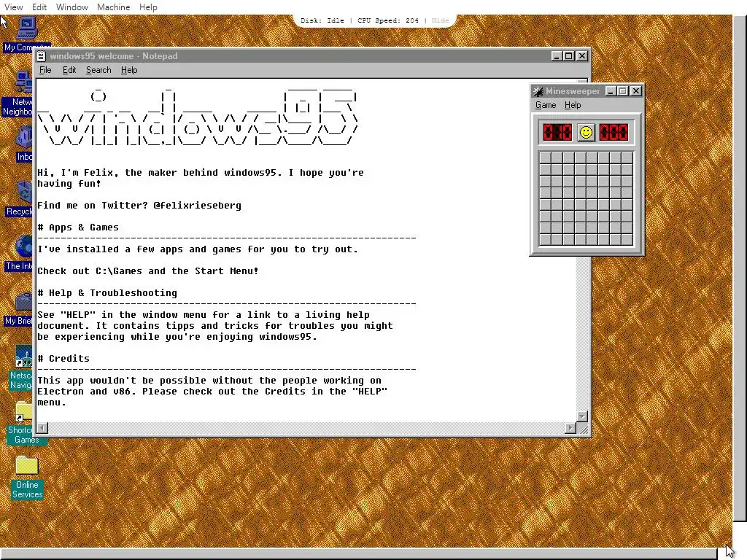Click the Notepad title bar document icon
The height and width of the screenshot is (560, 747).
(42, 56)
